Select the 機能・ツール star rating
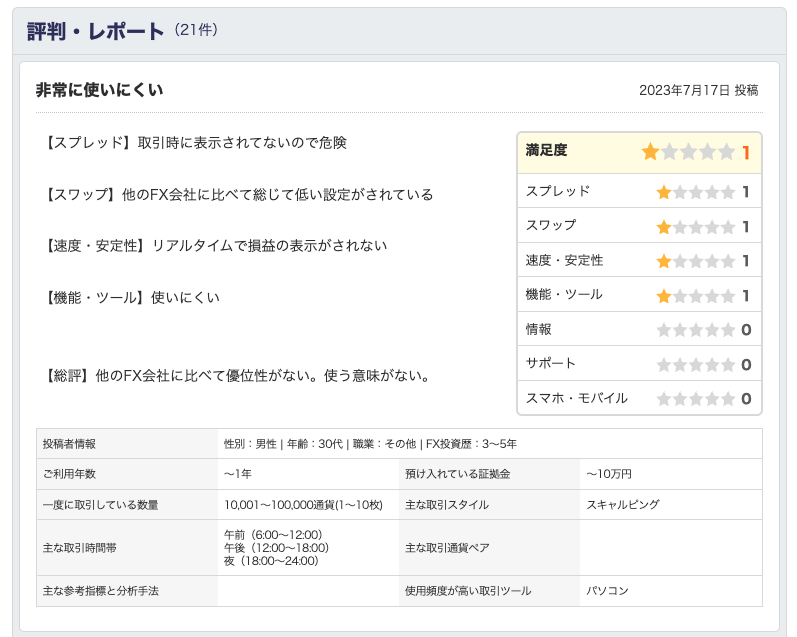Image resolution: width=797 pixels, height=637 pixels. pyautogui.click(x=695, y=296)
